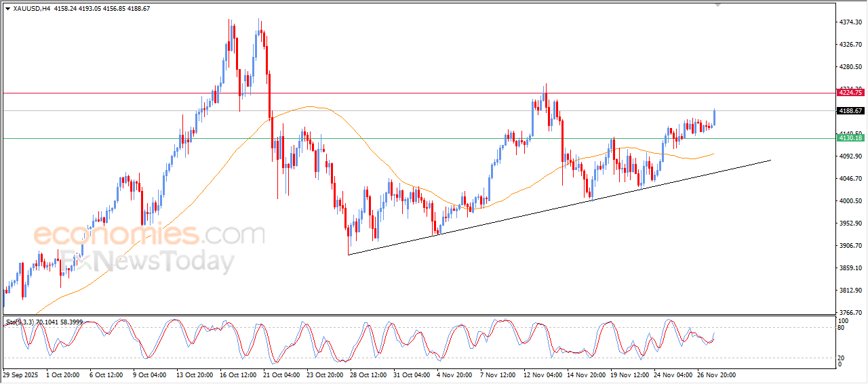This screenshot has height=384, width=868.
Task: Click the 28 Oct 12:00 time label
Action: point(369,375)
